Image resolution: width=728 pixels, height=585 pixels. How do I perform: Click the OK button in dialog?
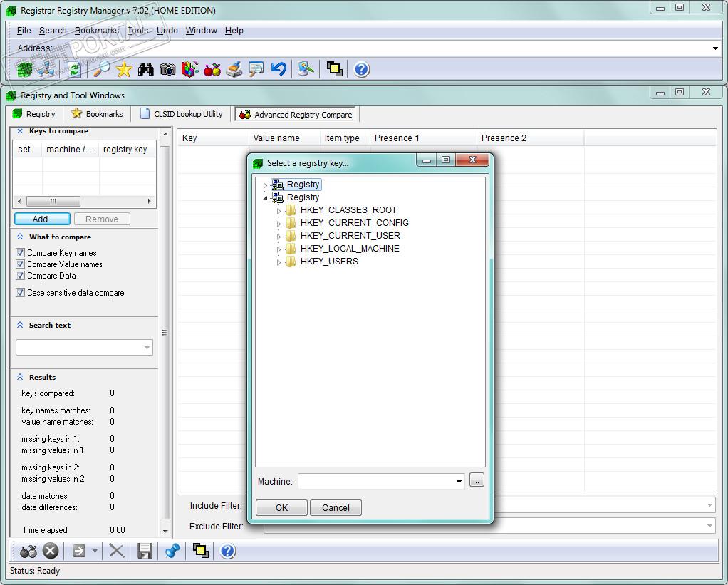coord(281,508)
